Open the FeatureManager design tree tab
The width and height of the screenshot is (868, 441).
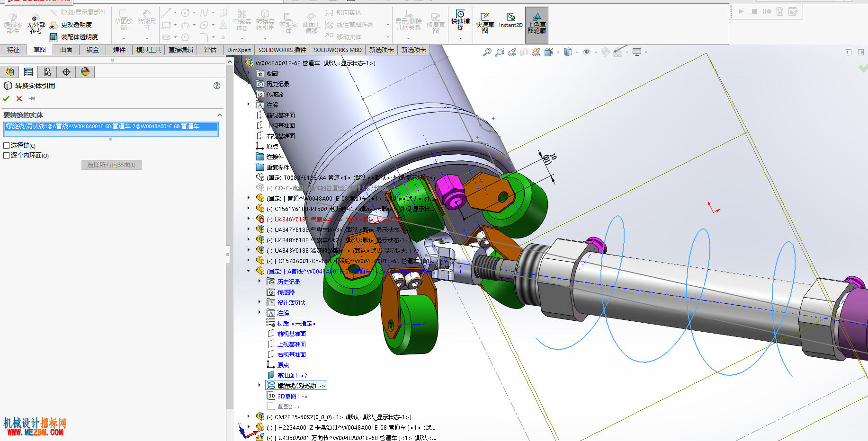[x=9, y=72]
